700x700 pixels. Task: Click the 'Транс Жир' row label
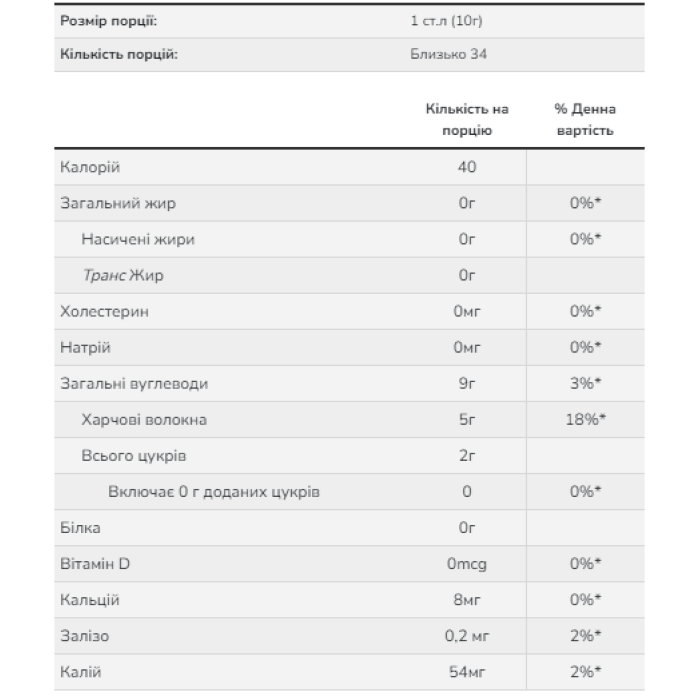122,275
